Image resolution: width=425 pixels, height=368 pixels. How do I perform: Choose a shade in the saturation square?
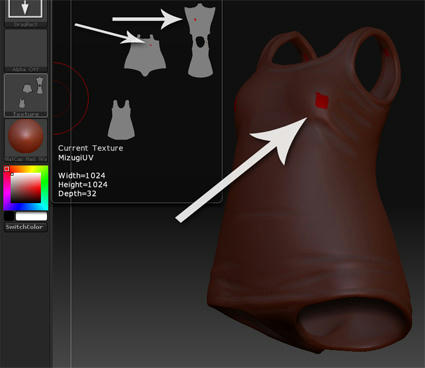click(26, 188)
